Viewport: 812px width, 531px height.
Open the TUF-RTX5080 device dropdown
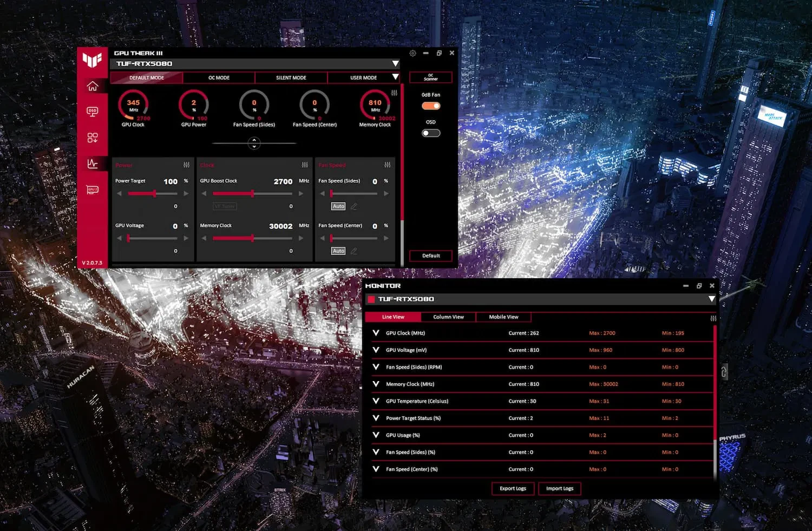[396, 63]
